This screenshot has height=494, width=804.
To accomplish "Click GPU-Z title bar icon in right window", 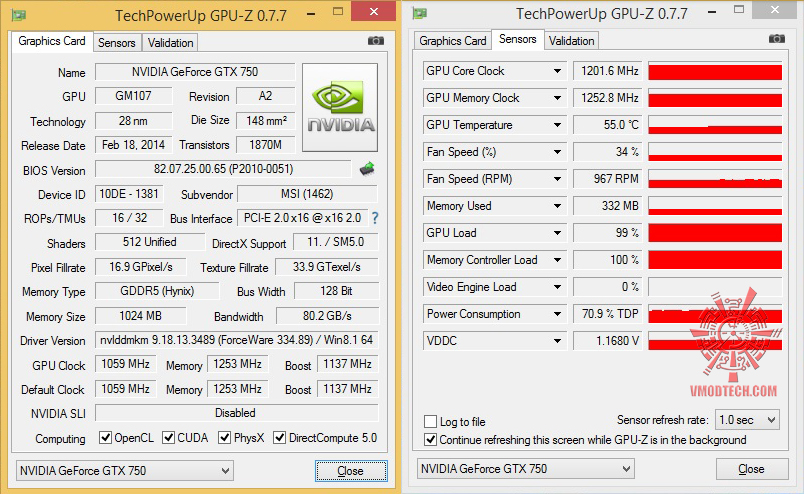I will pos(420,13).
